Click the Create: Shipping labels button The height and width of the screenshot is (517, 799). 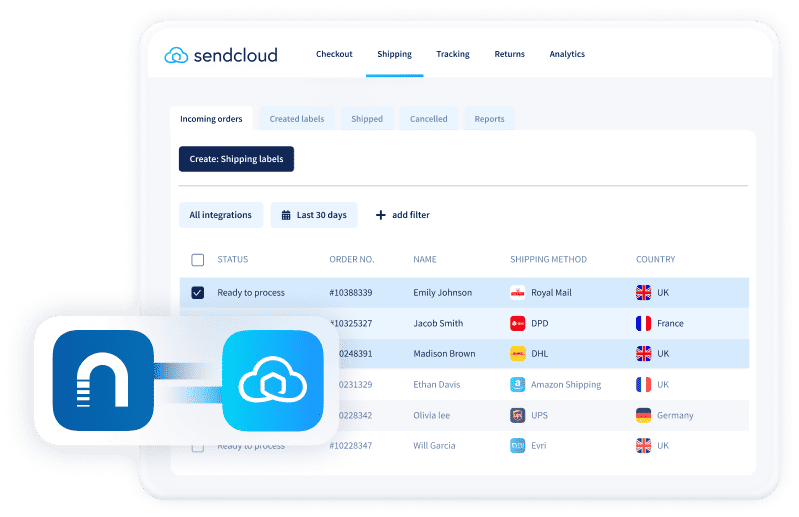click(x=236, y=159)
